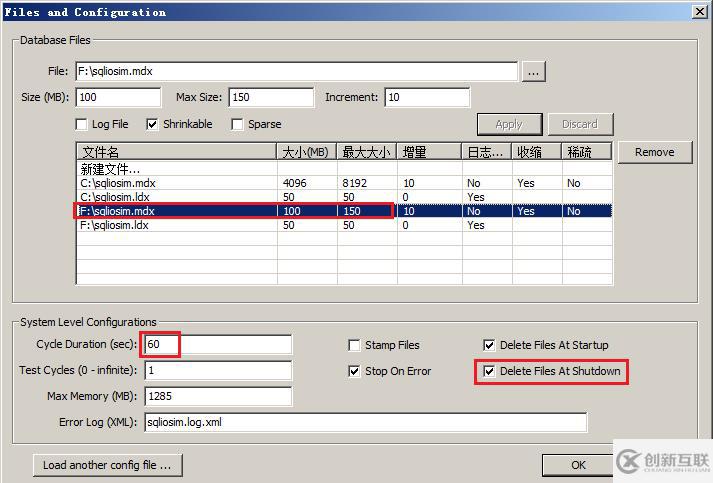Edit the Error Log (XML) field
This screenshot has width=713, height=483.
(x=365, y=422)
